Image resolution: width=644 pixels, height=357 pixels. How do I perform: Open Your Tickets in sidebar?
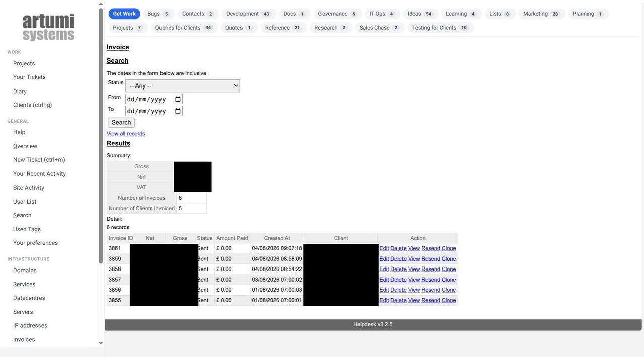pyautogui.click(x=29, y=77)
